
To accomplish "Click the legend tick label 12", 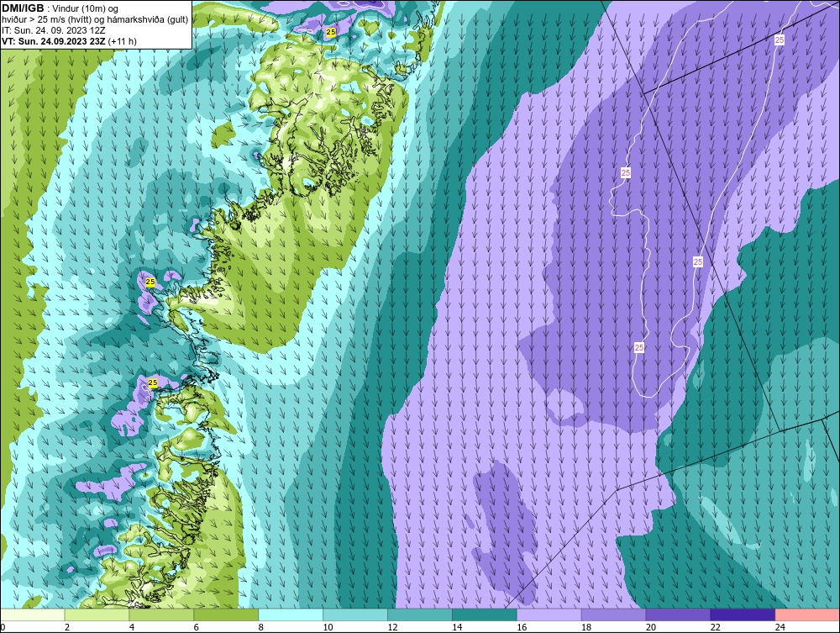I will 392,627.
